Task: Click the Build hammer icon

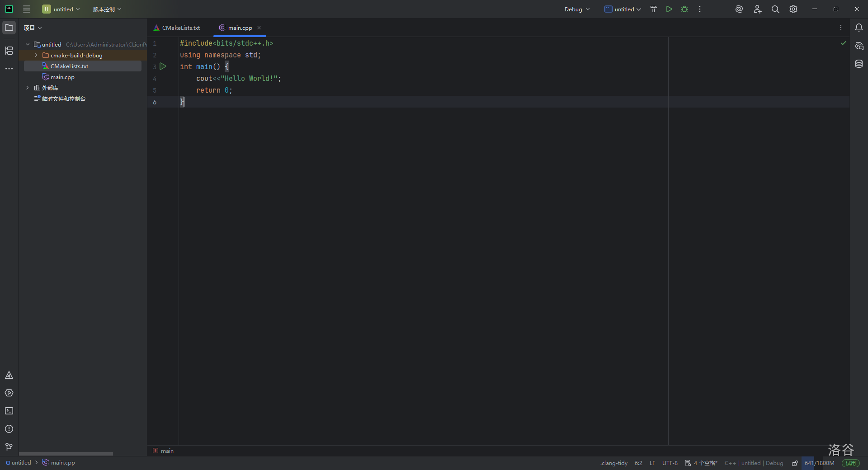Action: 653,9
